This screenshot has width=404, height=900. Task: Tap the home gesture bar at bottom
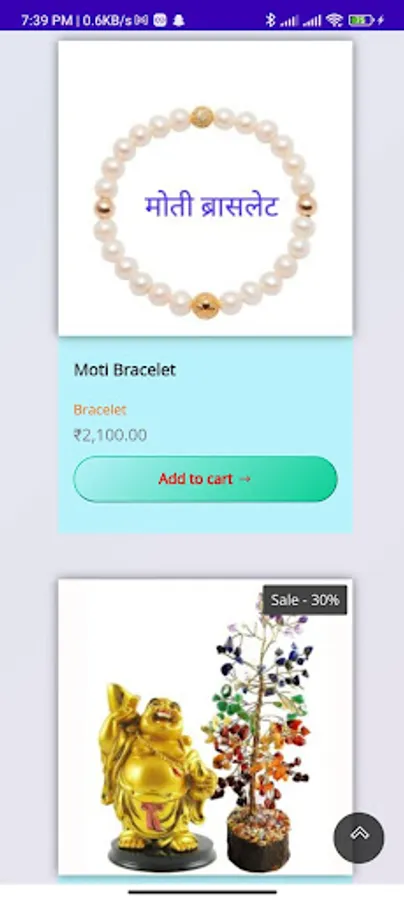pos(202,892)
